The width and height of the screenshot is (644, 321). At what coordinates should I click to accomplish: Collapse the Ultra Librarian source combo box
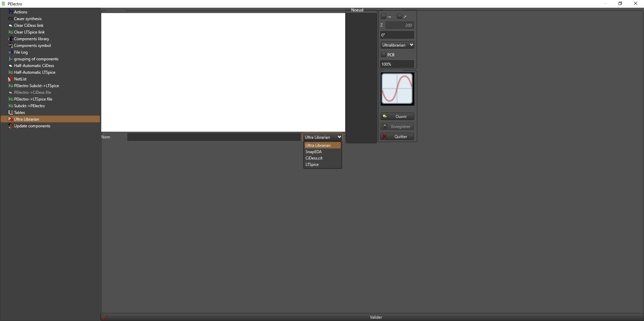pos(322,137)
